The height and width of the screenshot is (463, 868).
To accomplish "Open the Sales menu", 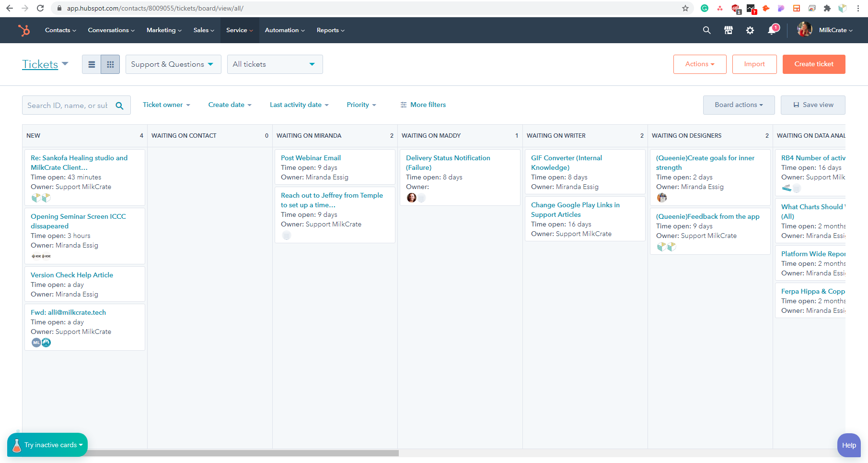I will (x=204, y=30).
